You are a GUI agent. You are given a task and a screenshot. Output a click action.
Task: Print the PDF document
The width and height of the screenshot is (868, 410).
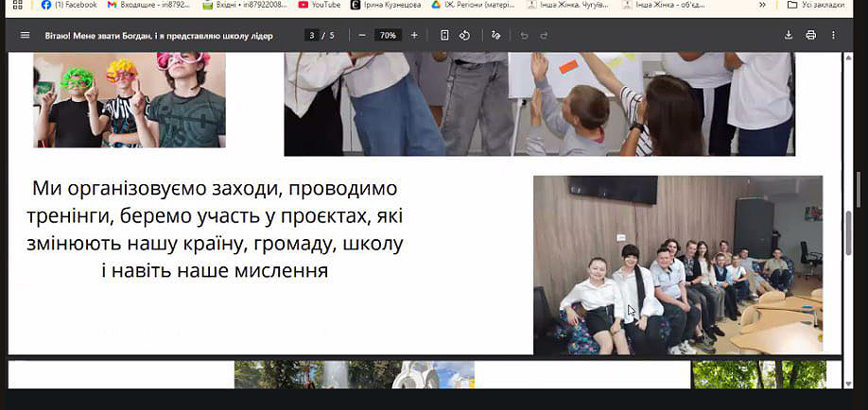810,36
